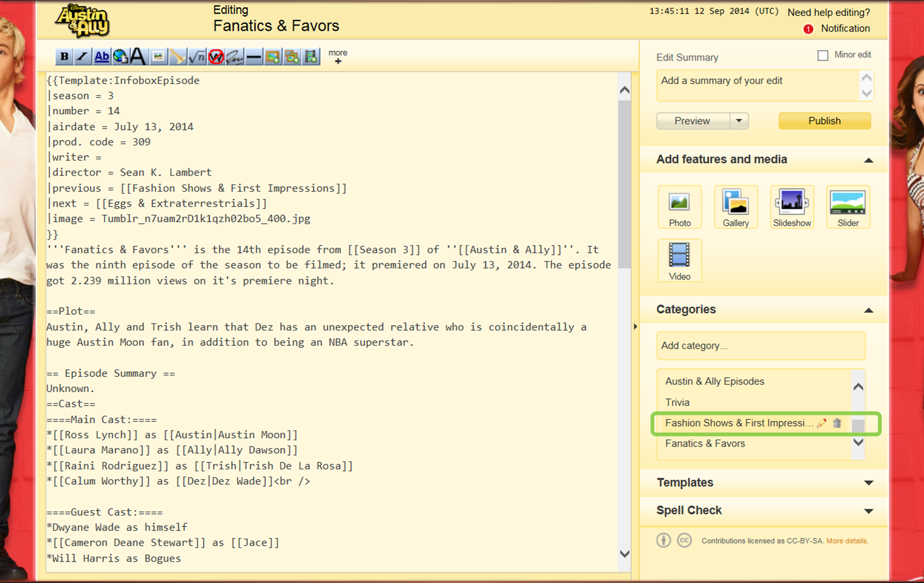The image size is (924, 583).
Task: Click '*Dwyane Wade as himself' line
Action: [x=117, y=528]
